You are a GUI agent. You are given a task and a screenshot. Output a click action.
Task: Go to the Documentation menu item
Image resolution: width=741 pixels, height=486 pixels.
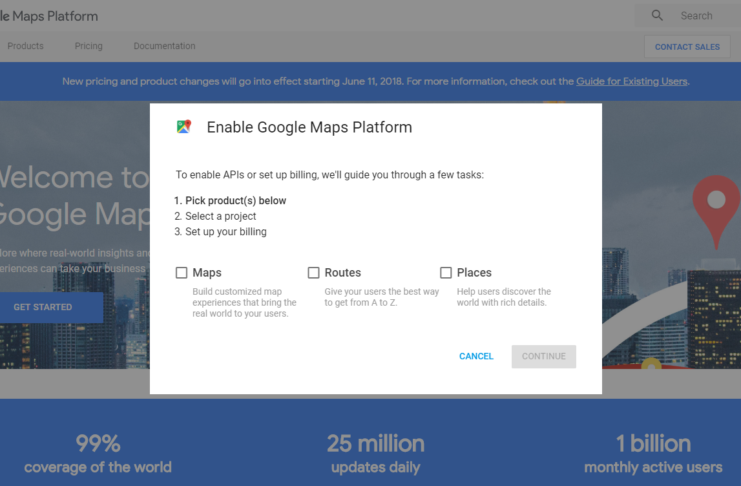[x=164, y=46]
